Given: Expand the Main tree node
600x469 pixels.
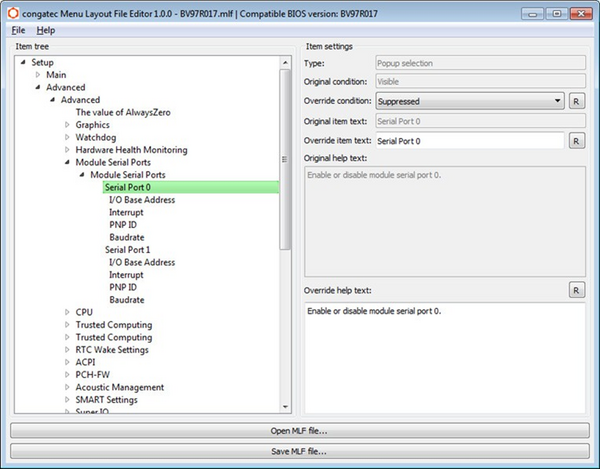Looking at the screenshot, I should tap(38, 75).
